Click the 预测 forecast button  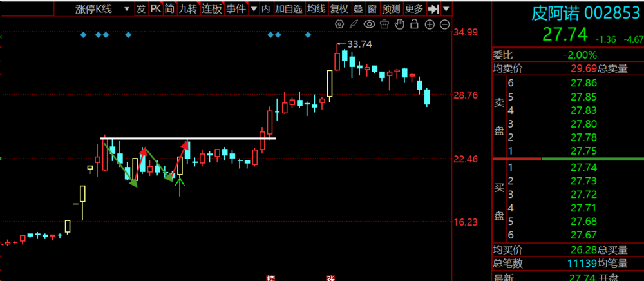tap(390, 9)
